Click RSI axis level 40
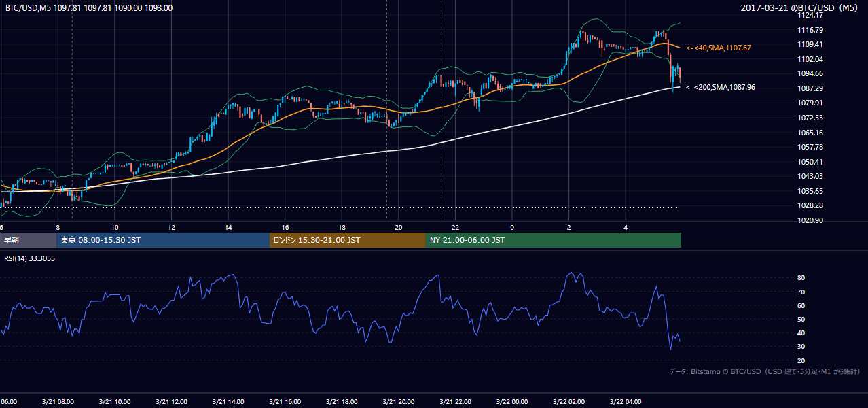Screen dimensions: 868x408 point(801,333)
